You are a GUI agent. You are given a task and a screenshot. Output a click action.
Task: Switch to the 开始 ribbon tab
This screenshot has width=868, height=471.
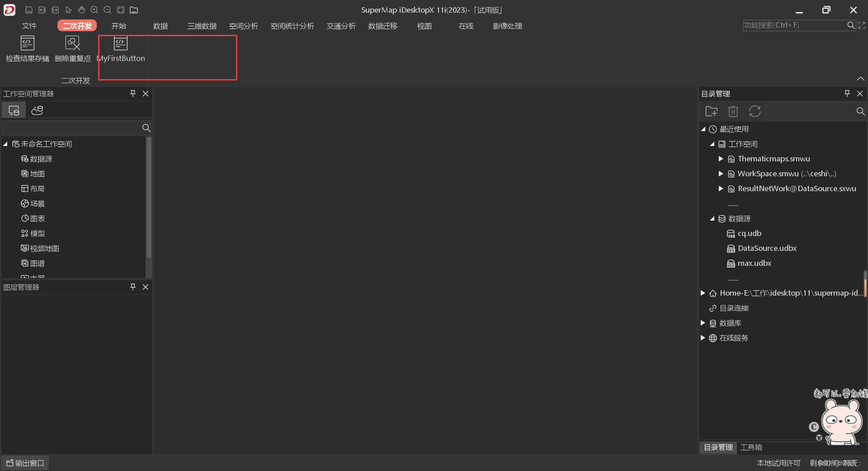coord(119,26)
